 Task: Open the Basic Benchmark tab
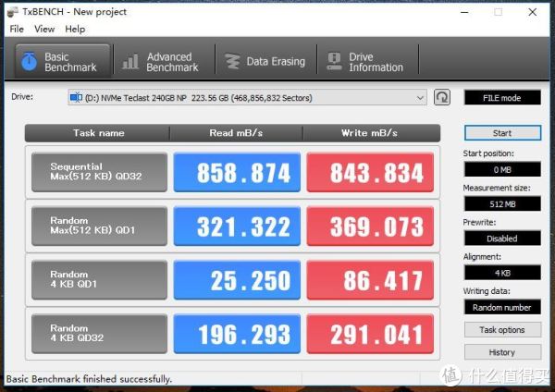63,61
